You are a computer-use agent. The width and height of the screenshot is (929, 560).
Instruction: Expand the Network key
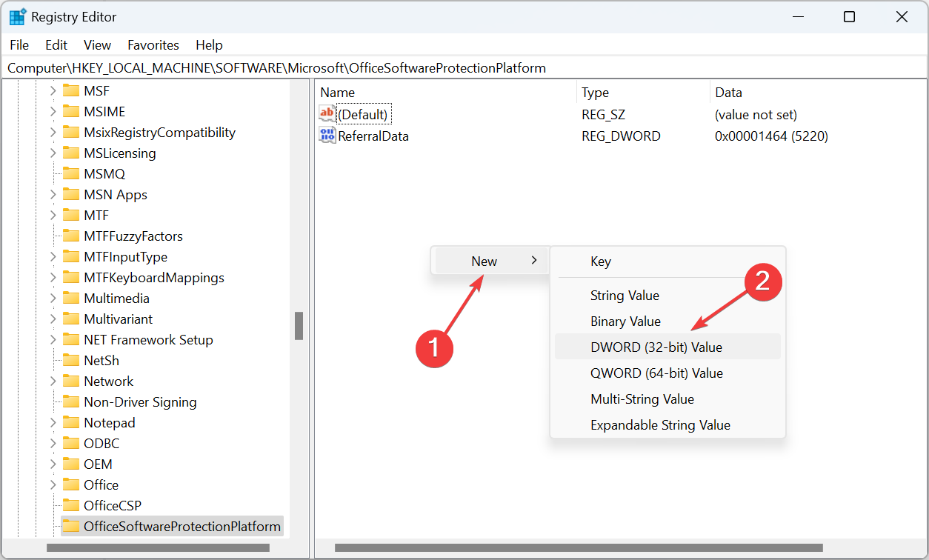(53, 381)
